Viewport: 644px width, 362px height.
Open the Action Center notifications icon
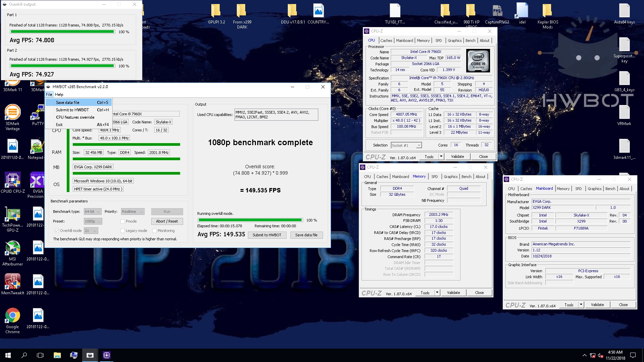tap(633, 355)
